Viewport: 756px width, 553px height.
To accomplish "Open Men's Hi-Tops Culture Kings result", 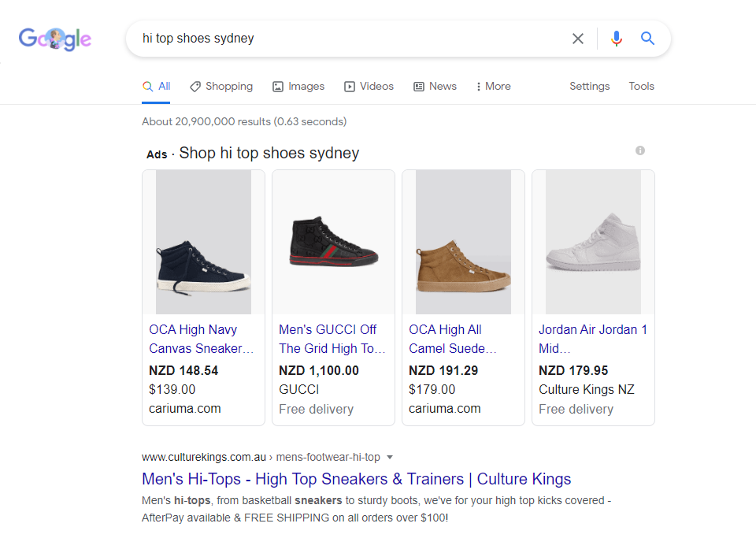I will coord(356,479).
